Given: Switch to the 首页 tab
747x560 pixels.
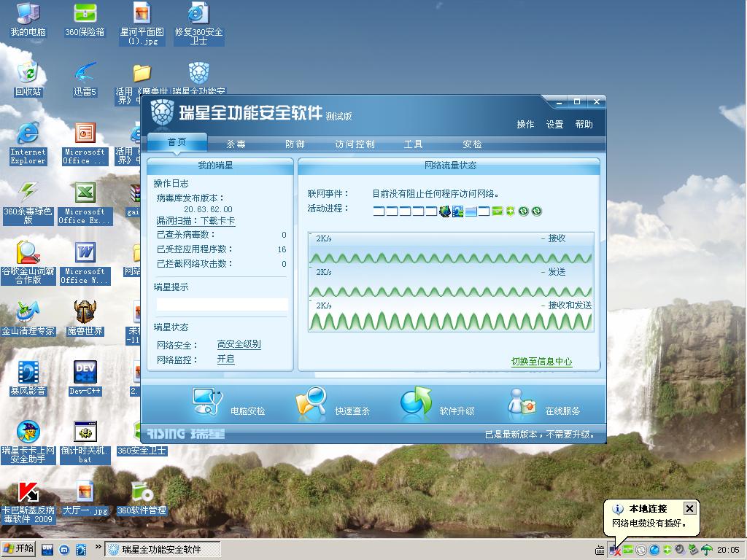Looking at the screenshot, I should click(177, 142).
